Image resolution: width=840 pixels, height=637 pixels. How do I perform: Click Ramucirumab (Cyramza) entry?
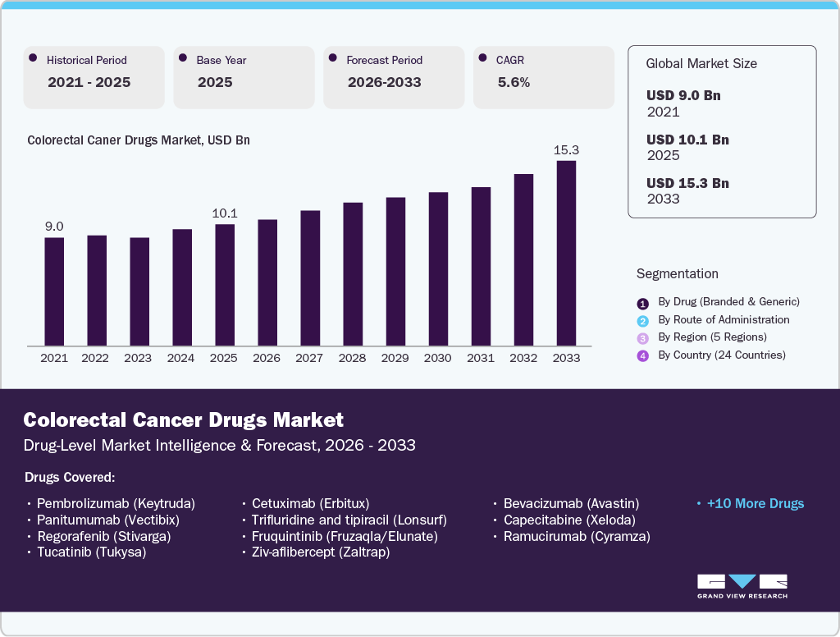coord(577,536)
